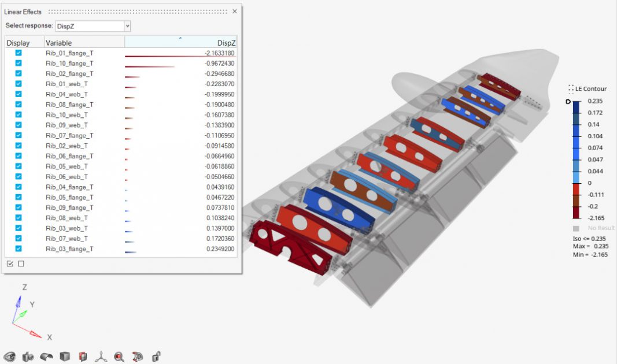Click the Variable column header
The height and width of the screenshot is (364, 617).
tap(60, 42)
